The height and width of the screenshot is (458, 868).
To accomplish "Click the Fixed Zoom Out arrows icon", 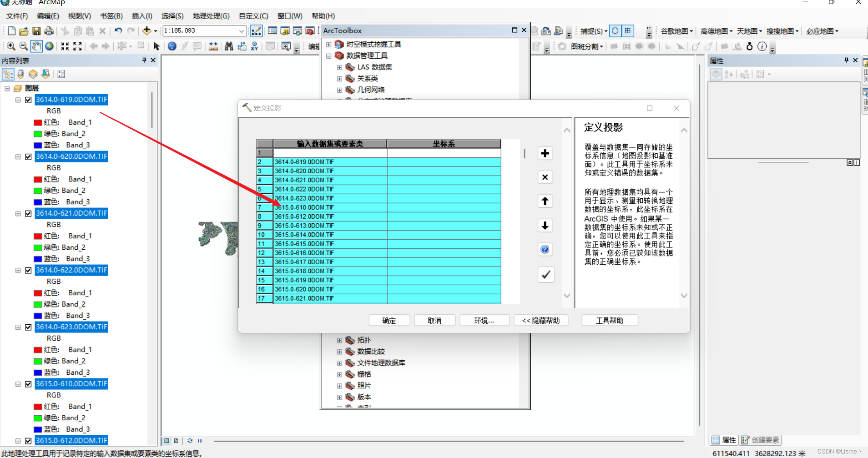I will (78, 46).
